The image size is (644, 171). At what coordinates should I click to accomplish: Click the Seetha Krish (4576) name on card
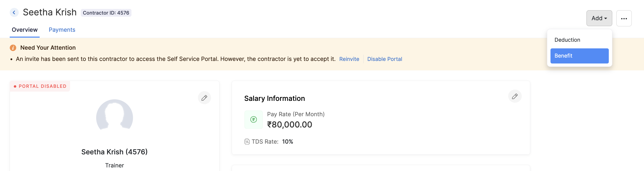click(114, 152)
